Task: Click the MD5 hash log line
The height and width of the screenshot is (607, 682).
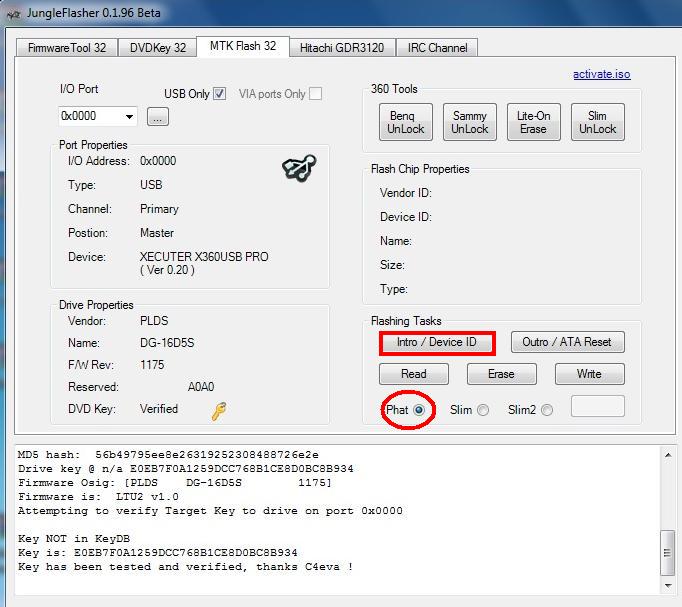Action: coord(168,455)
